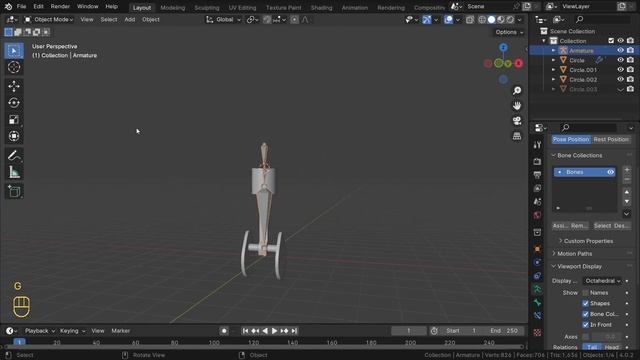Open the Object properties tab icon
The width and height of the screenshot is (640, 360).
537,249
